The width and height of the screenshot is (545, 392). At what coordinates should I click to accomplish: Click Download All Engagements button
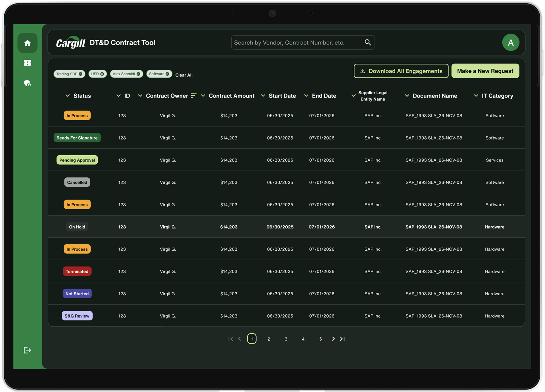(x=401, y=71)
